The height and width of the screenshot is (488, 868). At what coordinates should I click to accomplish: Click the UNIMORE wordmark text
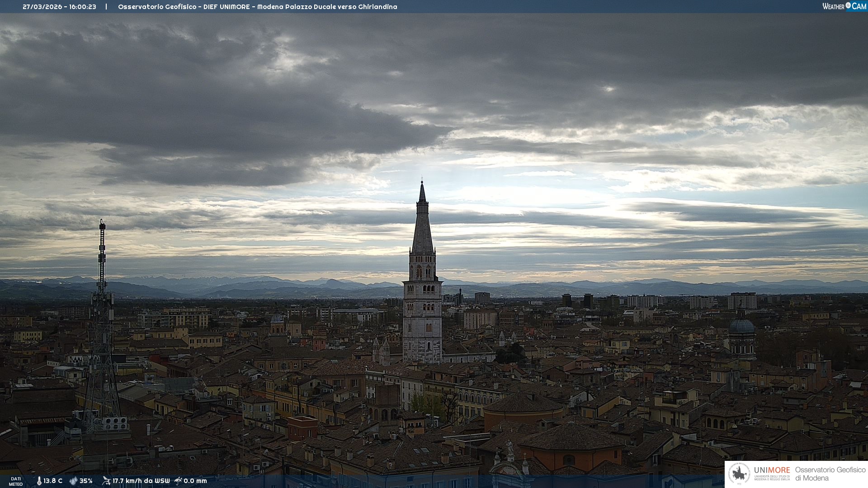(772, 470)
